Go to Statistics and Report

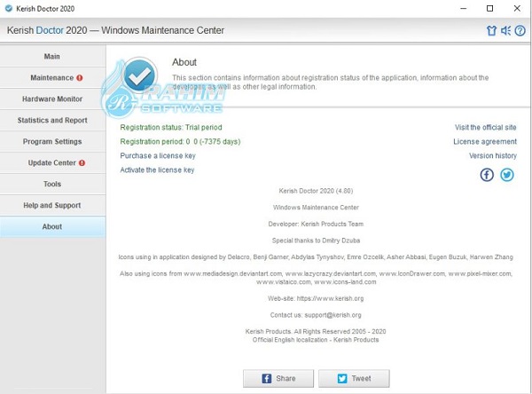click(x=52, y=120)
